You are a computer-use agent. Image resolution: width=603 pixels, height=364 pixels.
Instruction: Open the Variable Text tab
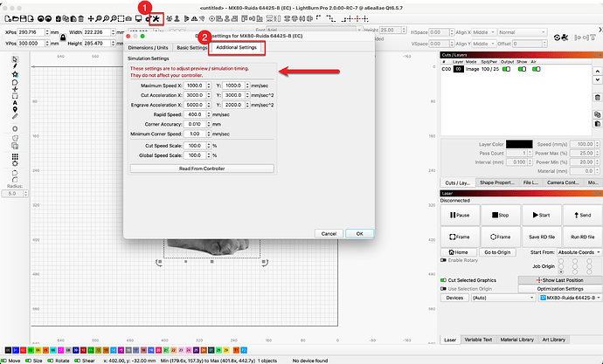pyautogui.click(x=478, y=340)
